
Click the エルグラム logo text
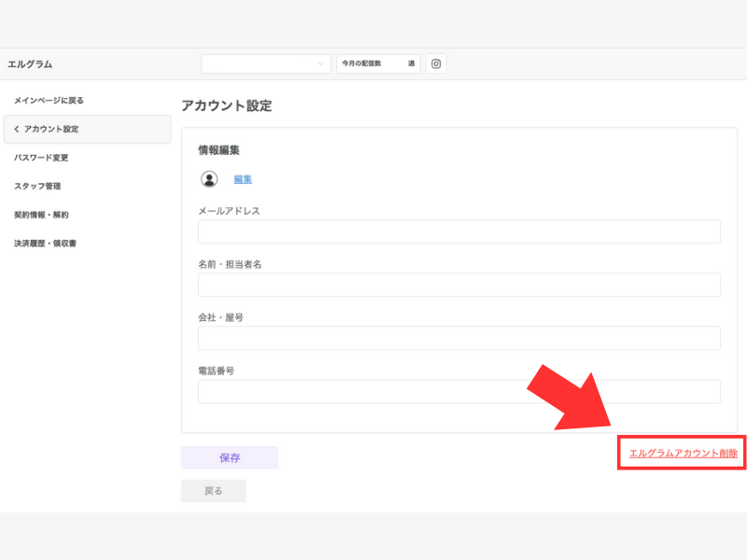click(30, 63)
